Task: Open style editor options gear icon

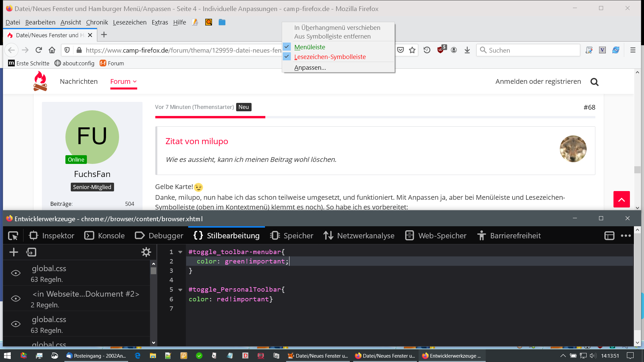Action: [146, 252]
